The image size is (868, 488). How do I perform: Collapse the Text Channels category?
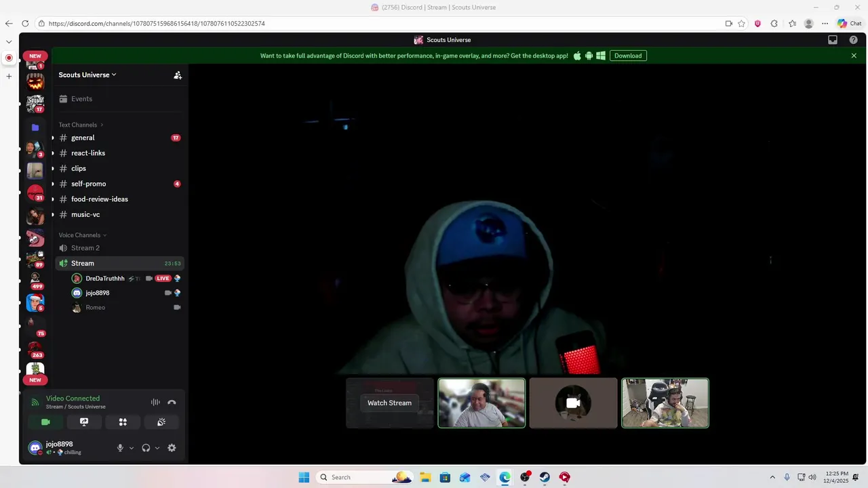point(81,125)
